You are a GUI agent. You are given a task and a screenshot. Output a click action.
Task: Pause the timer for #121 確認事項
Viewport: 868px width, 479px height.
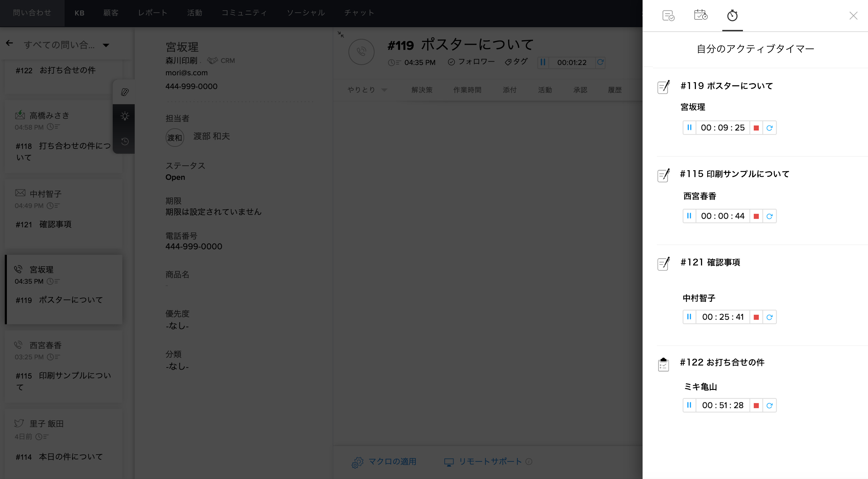point(689,317)
